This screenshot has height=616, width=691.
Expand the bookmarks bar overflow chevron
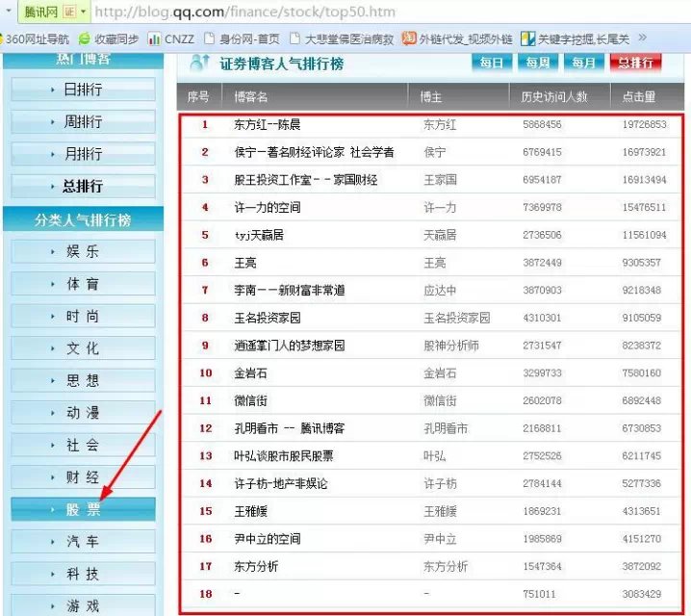pos(642,38)
